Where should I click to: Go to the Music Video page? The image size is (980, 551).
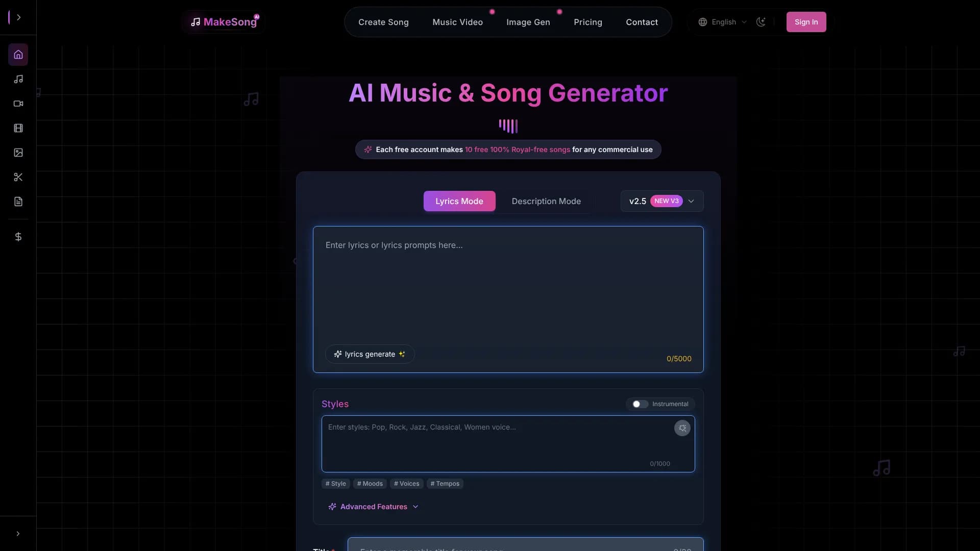point(457,22)
